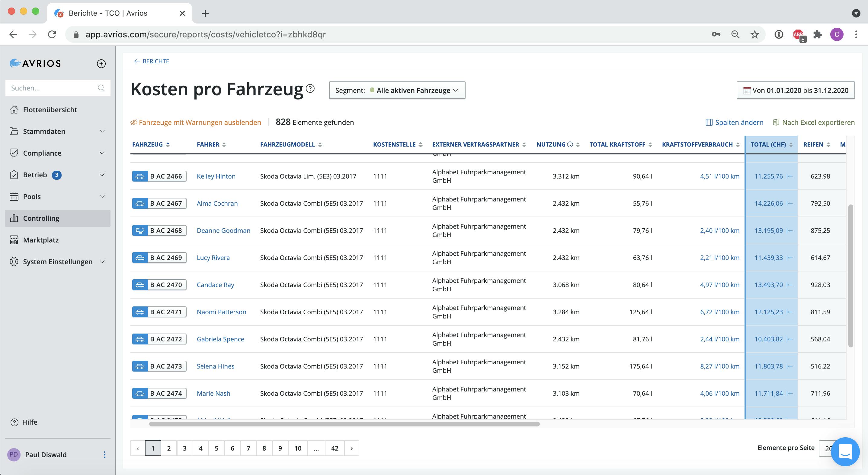Open driver Naomi Patterson's profile

pyautogui.click(x=221, y=312)
